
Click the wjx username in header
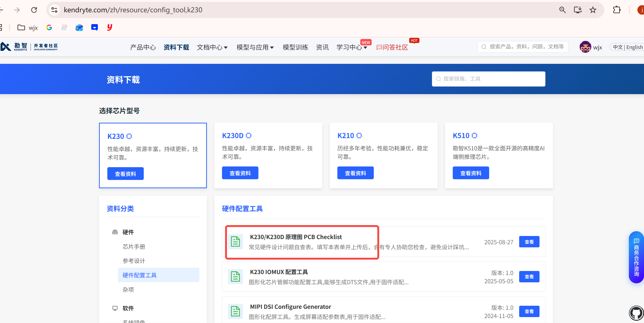(x=597, y=47)
